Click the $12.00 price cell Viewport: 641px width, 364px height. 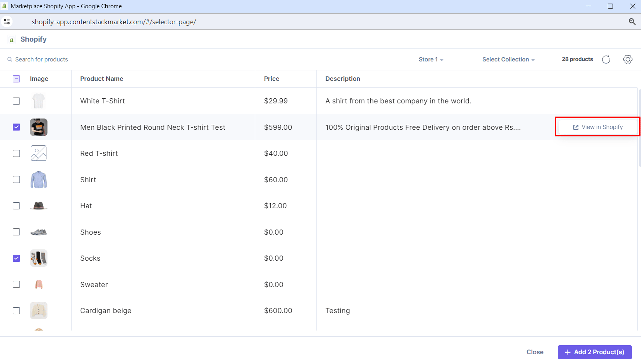point(275,206)
